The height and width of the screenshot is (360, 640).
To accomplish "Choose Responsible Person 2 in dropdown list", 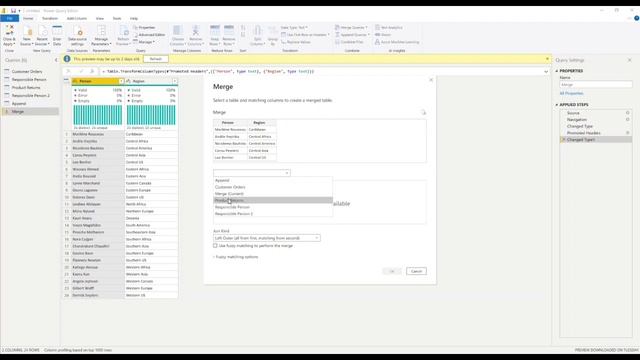I will click(273, 214).
